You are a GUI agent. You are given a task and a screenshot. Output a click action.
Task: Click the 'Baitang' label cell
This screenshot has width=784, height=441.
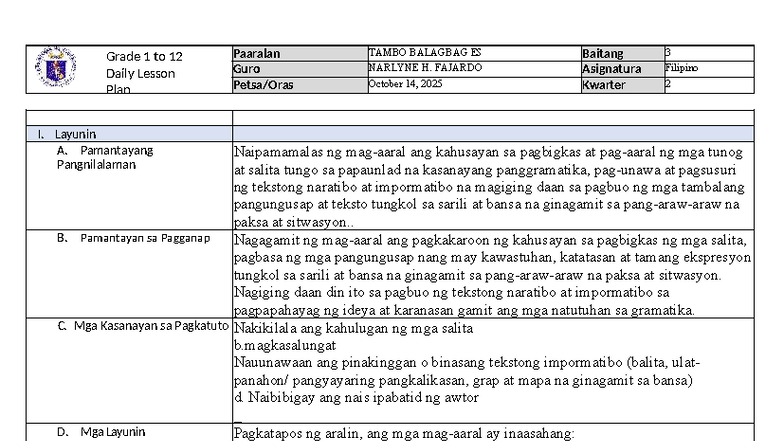[622, 54]
